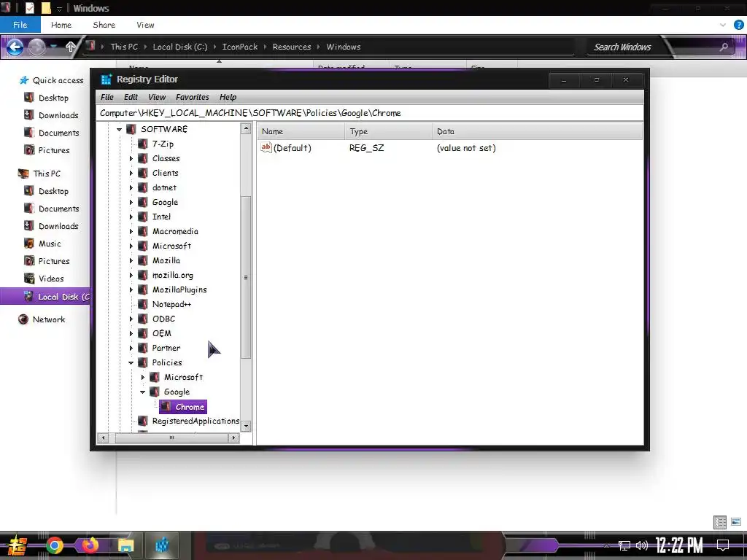Expand the Classes key

click(131, 158)
